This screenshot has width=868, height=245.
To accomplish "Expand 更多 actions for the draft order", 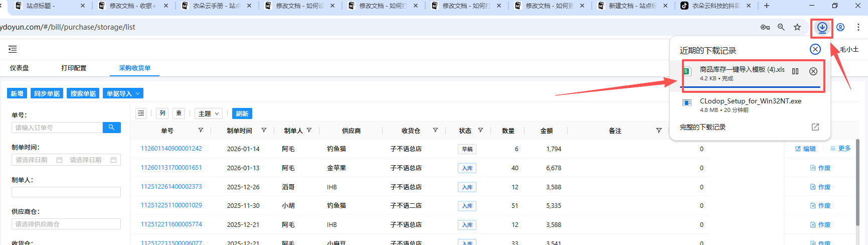I will (840, 149).
